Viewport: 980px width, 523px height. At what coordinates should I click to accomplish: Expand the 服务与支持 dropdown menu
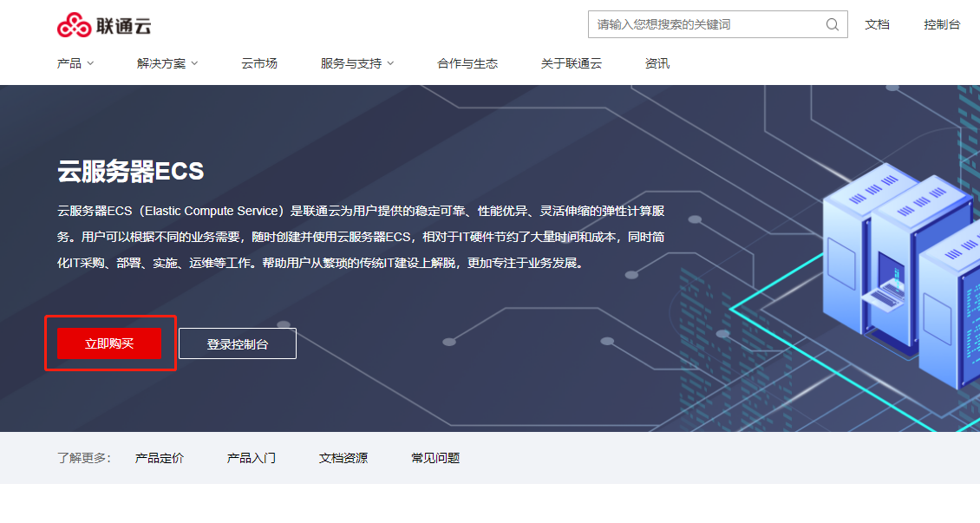(357, 63)
